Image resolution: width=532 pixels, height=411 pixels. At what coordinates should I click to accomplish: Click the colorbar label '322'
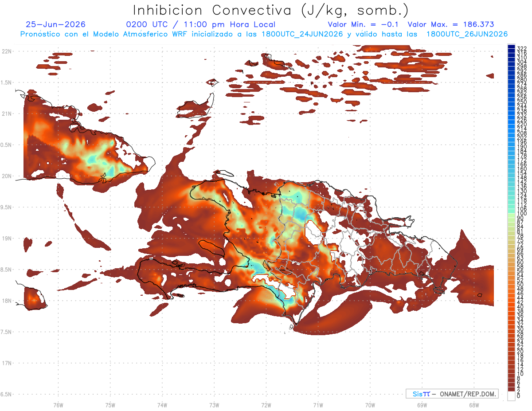click(521, 48)
